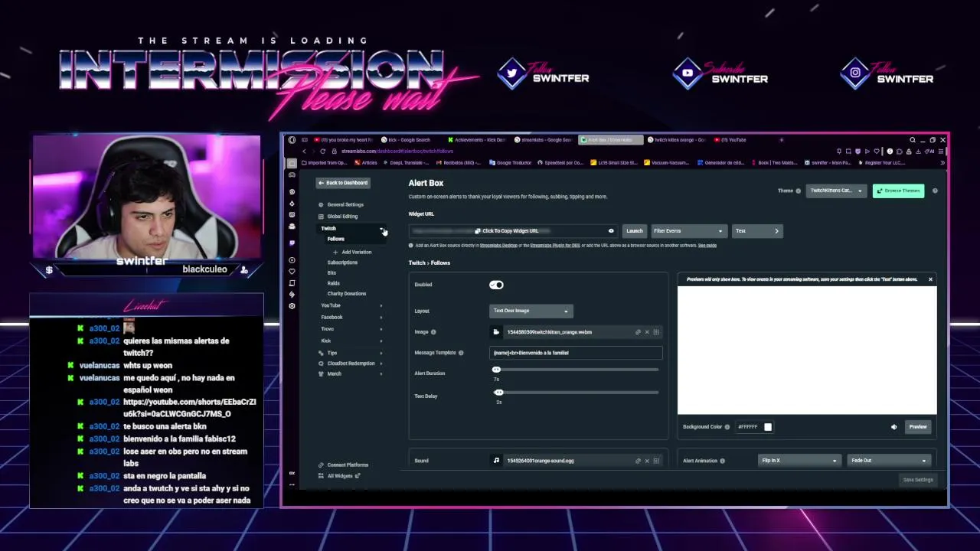Click the link icon in Sound row
Screen dimensions: 980x551
pos(638,461)
